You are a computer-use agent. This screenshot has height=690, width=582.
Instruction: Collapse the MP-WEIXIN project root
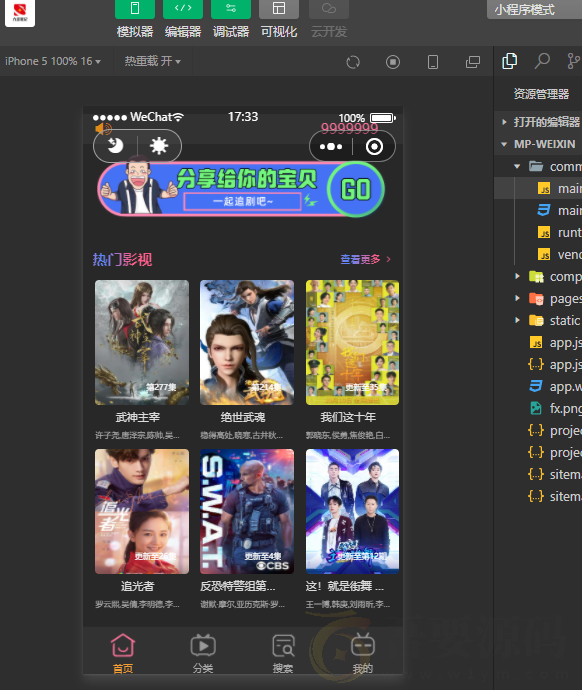coord(504,144)
